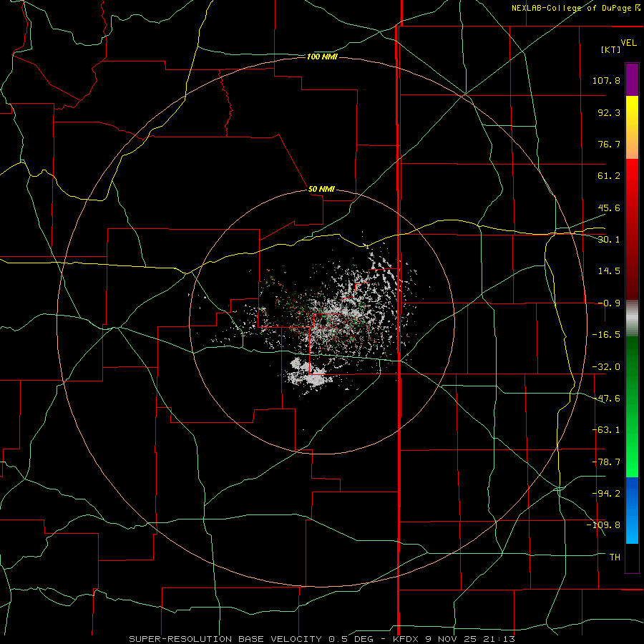Select the 76.7 velocity scale value
The image size is (644, 644).
tap(609, 144)
